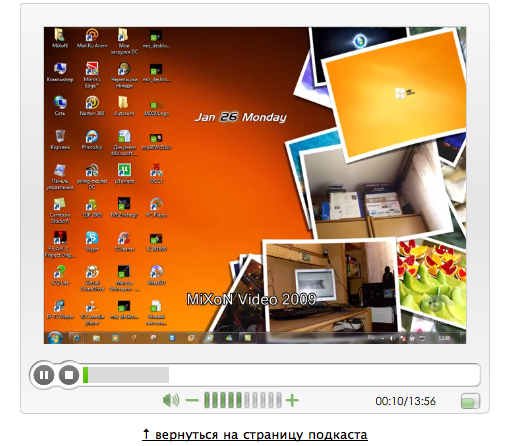Viewport: 514px width, 446px height.
Task: Click the grey buffered portion of the seek bar
Action: coord(128,375)
